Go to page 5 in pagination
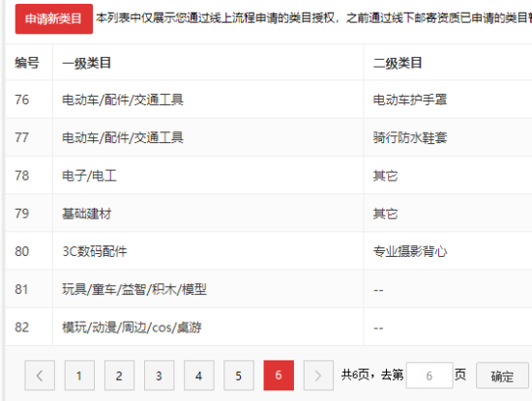Image resolution: width=532 pixels, height=401 pixels. tap(239, 375)
